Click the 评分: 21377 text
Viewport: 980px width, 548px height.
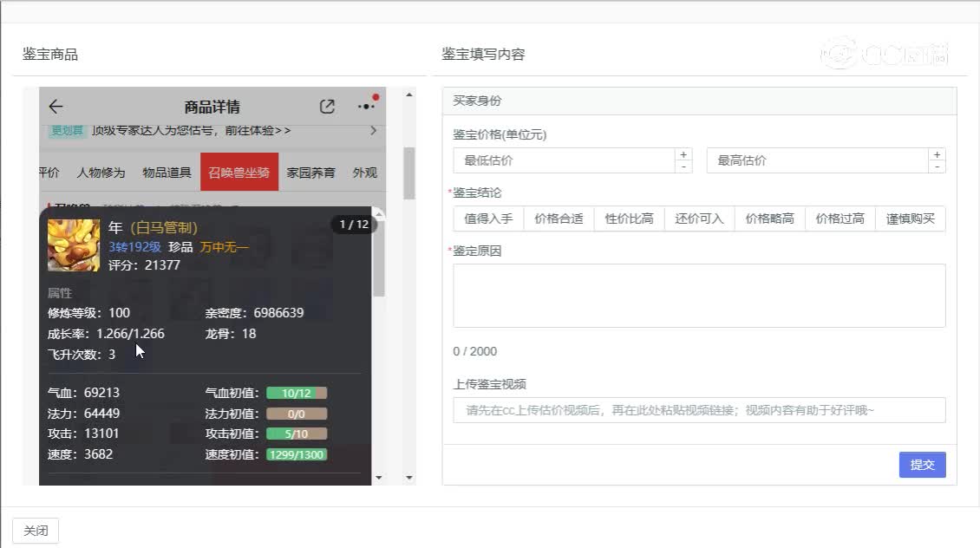144,265
